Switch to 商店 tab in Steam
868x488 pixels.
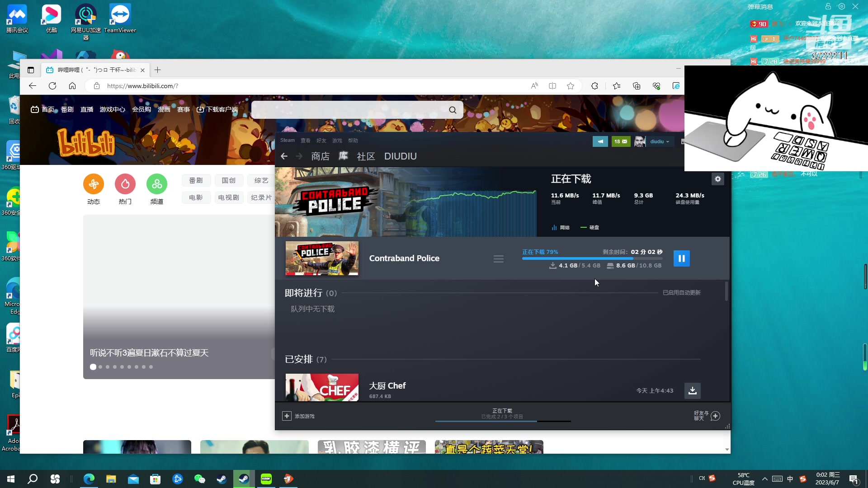pyautogui.click(x=320, y=156)
